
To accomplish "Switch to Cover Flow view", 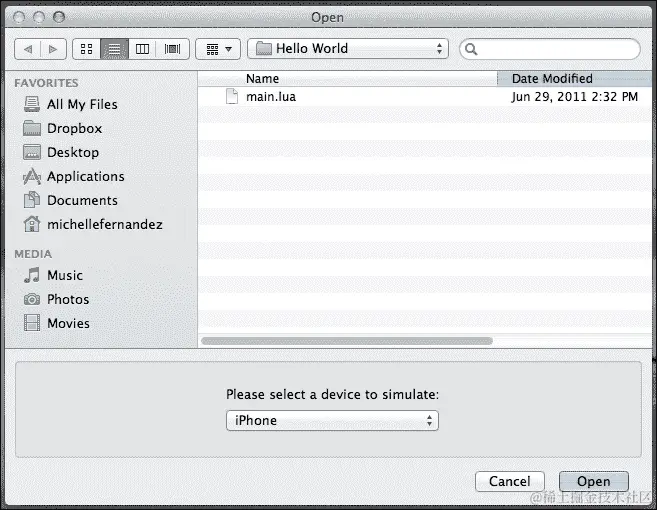I will pos(172,49).
